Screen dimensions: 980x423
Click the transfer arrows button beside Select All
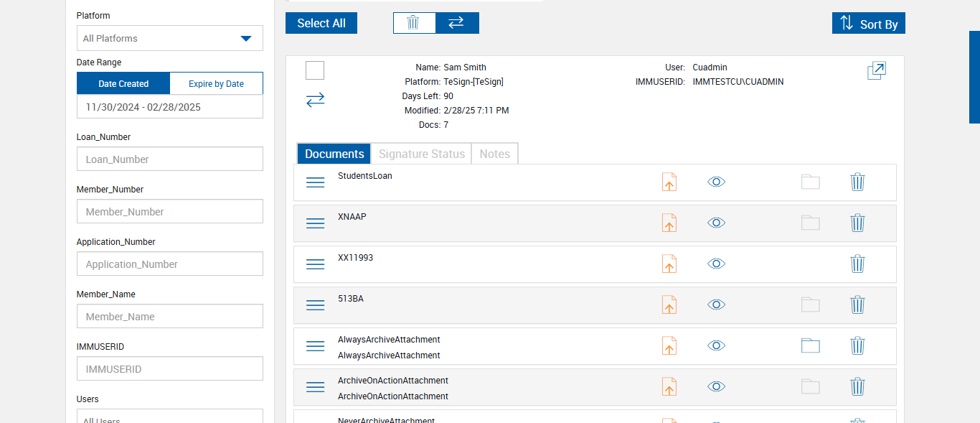[457, 23]
